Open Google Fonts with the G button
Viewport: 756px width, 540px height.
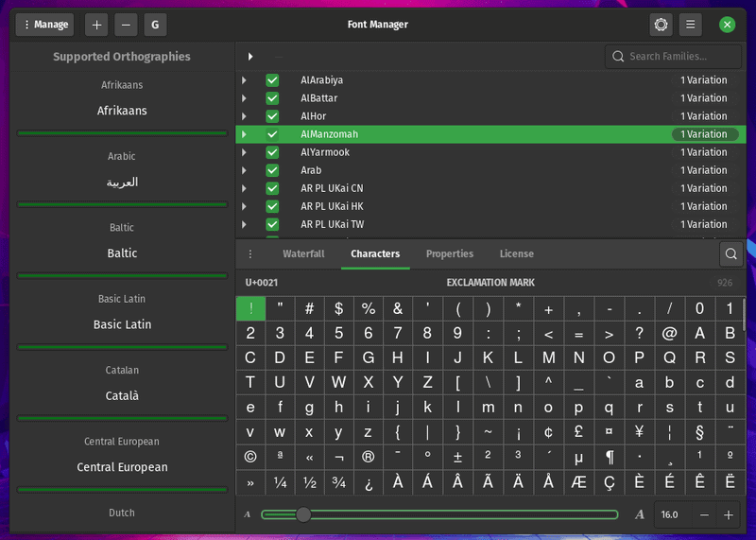pos(156,25)
